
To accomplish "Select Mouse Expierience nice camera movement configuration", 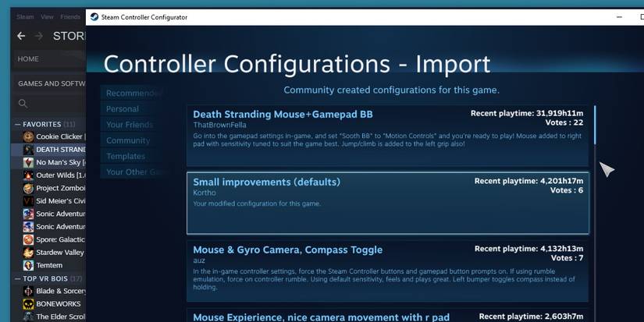I will coord(388,315).
